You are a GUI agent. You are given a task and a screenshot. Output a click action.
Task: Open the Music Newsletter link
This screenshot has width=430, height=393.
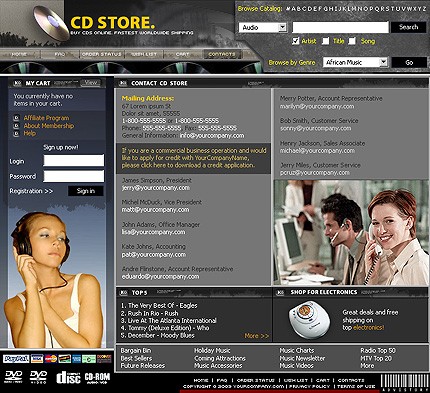(x=302, y=358)
